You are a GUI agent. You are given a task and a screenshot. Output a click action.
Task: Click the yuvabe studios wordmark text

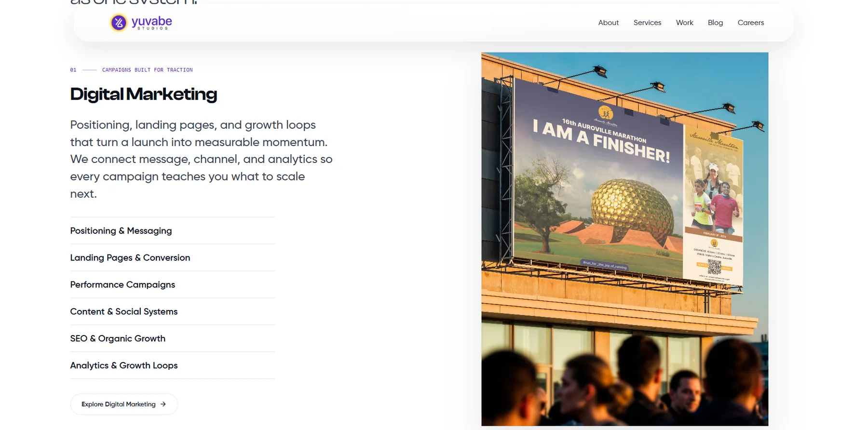[152, 23]
